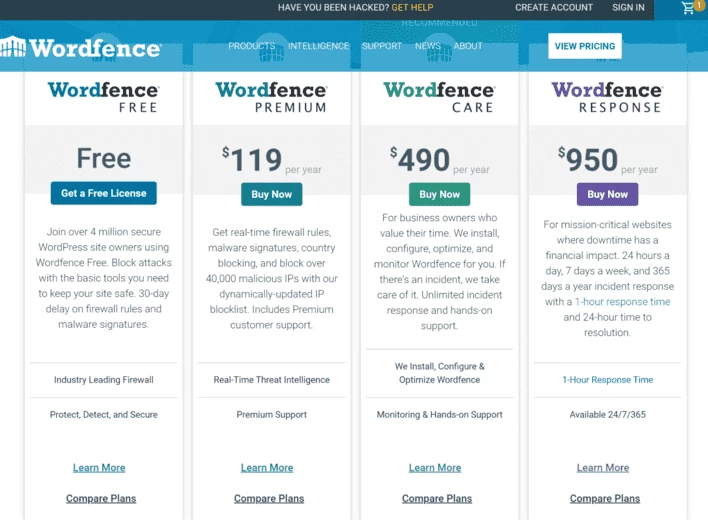Click the 1-hour response time link in description
The height and width of the screenshot is (520, 708).
(x=623, y=302)
